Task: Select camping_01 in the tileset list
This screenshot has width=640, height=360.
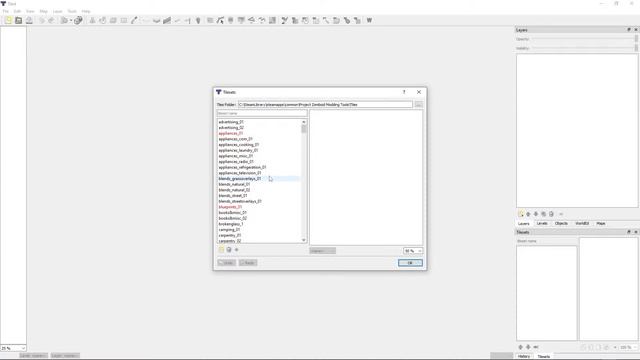Action: tap(229, 230)
